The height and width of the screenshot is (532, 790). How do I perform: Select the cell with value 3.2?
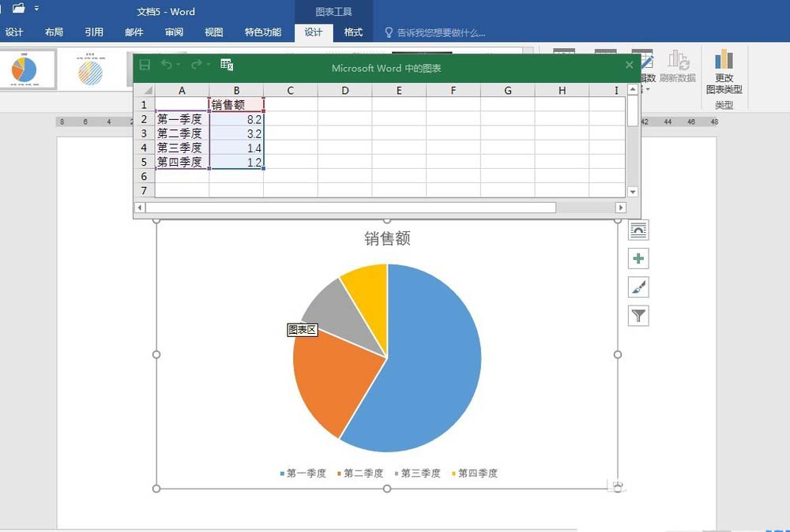[236, 133]
